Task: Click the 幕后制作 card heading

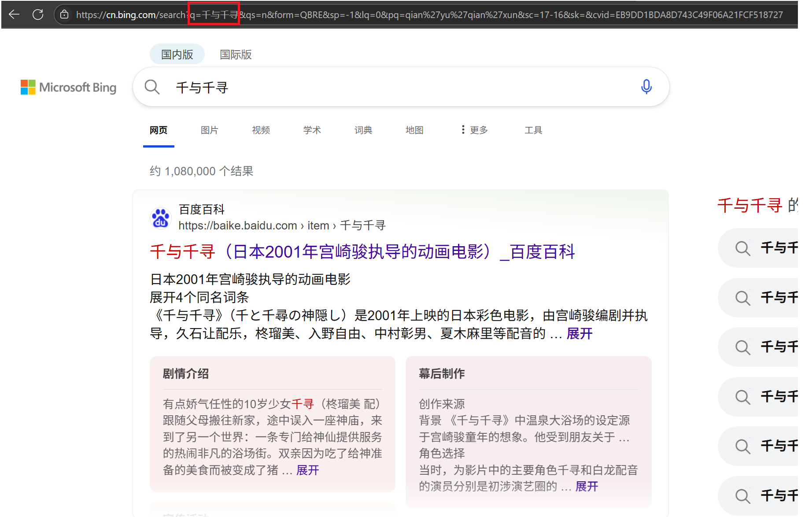Action: click(442, 373)
